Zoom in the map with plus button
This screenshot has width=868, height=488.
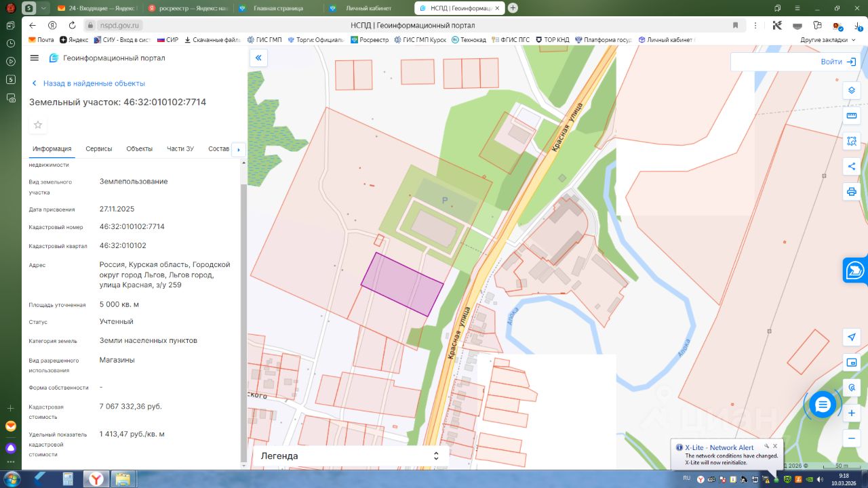coord(852,413)
